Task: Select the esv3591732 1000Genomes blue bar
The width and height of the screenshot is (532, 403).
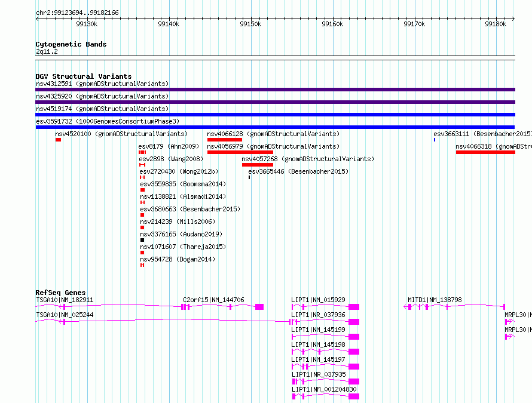Action: click(x=275, y=127)
